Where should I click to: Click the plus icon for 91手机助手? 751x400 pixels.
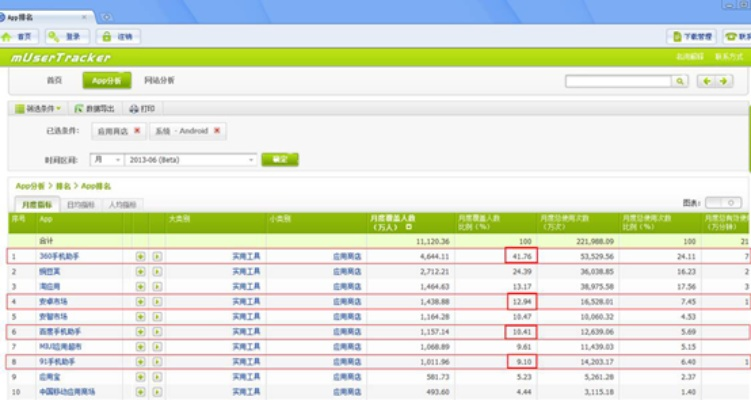click(x=140, y=362)
